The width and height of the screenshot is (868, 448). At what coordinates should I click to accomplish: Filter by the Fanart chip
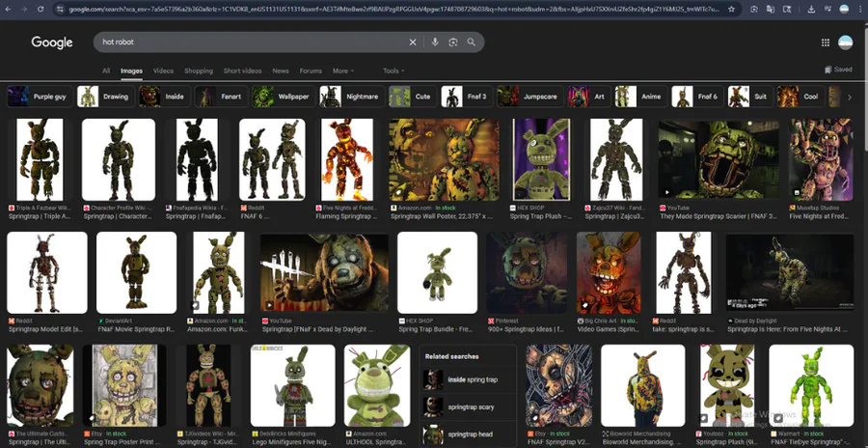tap(220, 97)
